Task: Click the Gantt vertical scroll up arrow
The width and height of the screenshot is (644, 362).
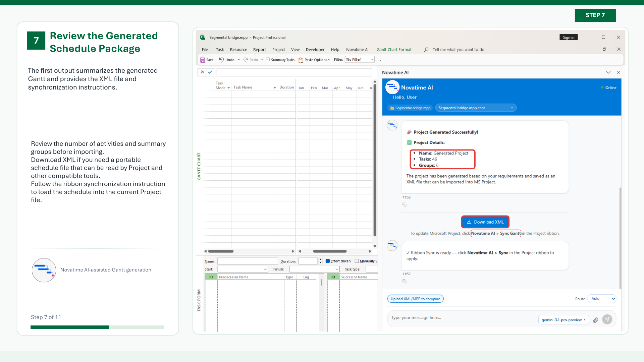Action: coord(375,82)
